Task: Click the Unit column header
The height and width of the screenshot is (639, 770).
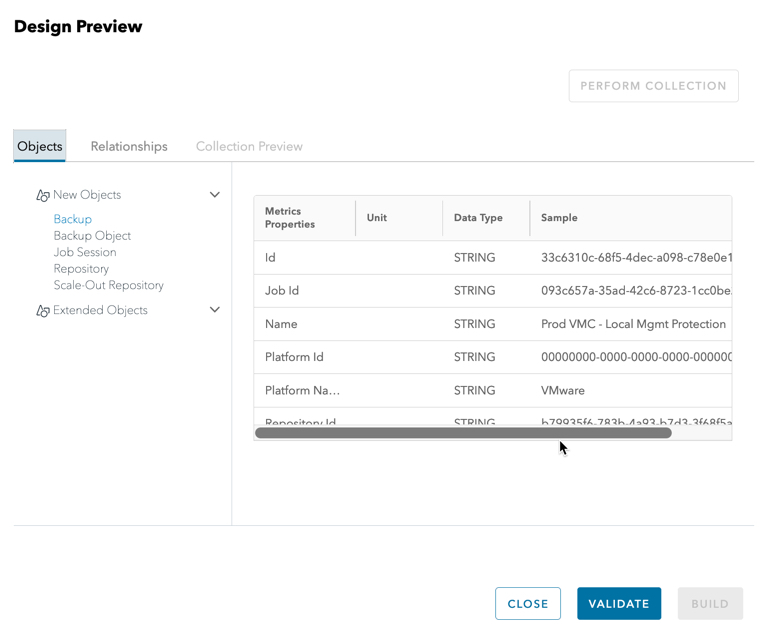Action: [399, 218]
